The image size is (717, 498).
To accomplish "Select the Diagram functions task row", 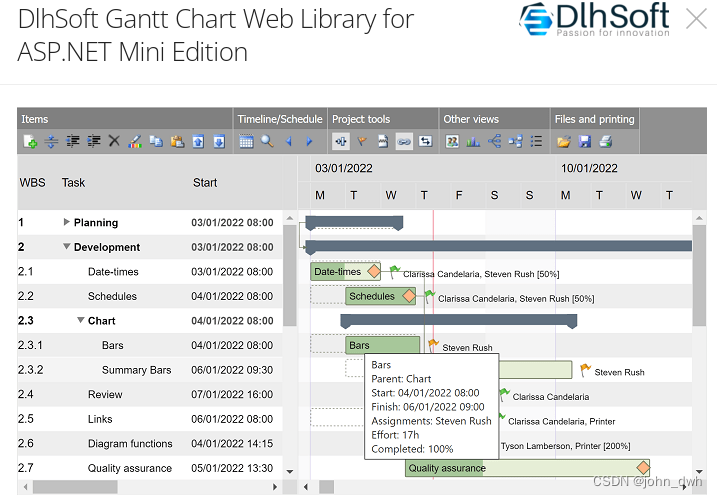I will [x=150, y=444].
